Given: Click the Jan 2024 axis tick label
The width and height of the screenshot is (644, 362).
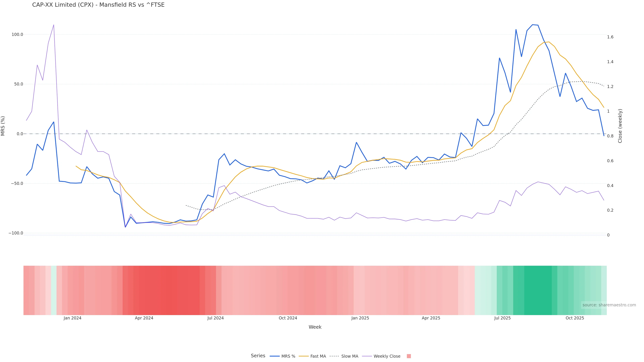Looking at the screenshot, I should pos(72,318).
